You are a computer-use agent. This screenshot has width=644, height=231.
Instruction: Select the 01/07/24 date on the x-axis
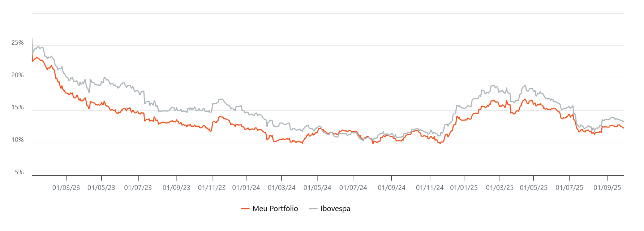tap(353, 188)
